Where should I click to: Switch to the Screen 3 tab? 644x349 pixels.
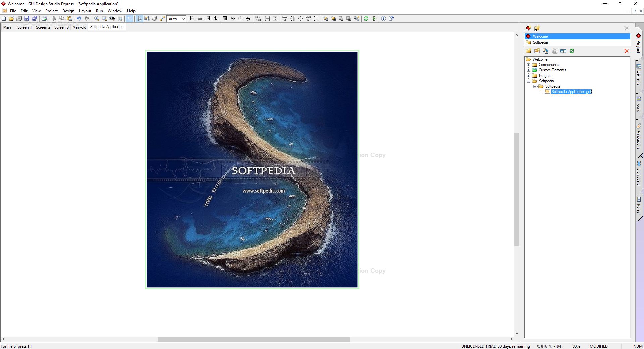[x=61, y=27]
